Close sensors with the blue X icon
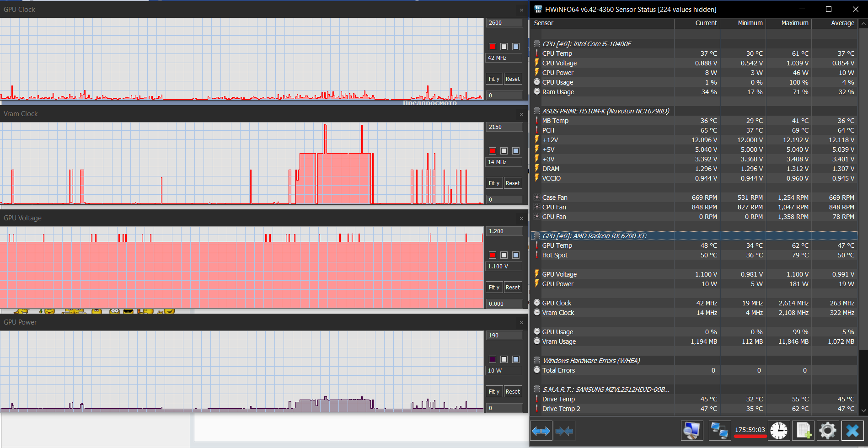 pyautogui.click(x=852, y=431)
